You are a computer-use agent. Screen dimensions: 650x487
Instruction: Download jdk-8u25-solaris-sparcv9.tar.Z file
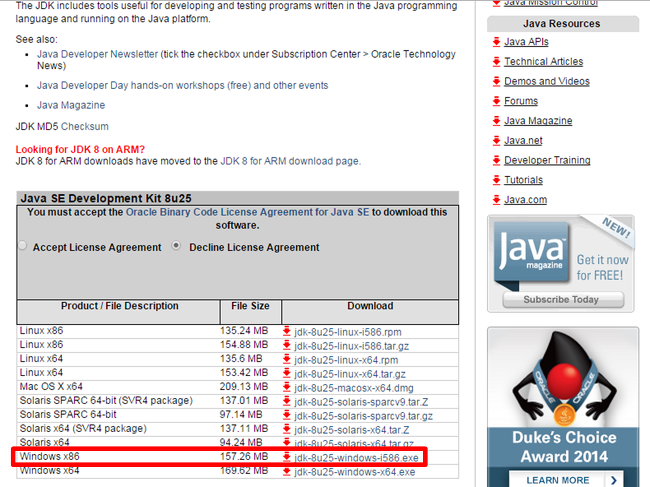click(x=361, y=402)
